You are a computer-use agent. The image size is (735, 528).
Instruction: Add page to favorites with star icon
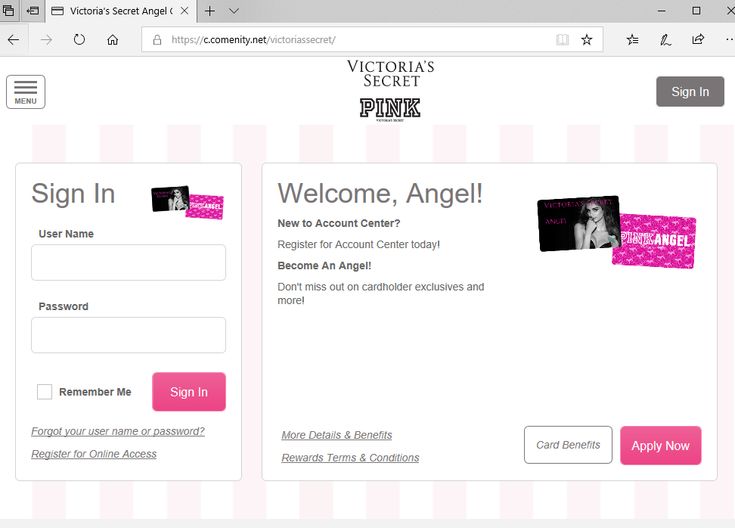tap(586, 40)
